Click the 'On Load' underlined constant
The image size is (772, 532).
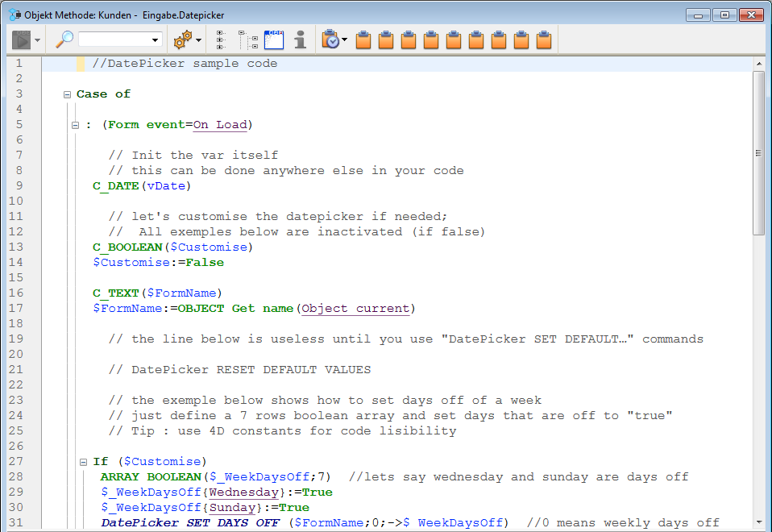(x=220, y=125)
